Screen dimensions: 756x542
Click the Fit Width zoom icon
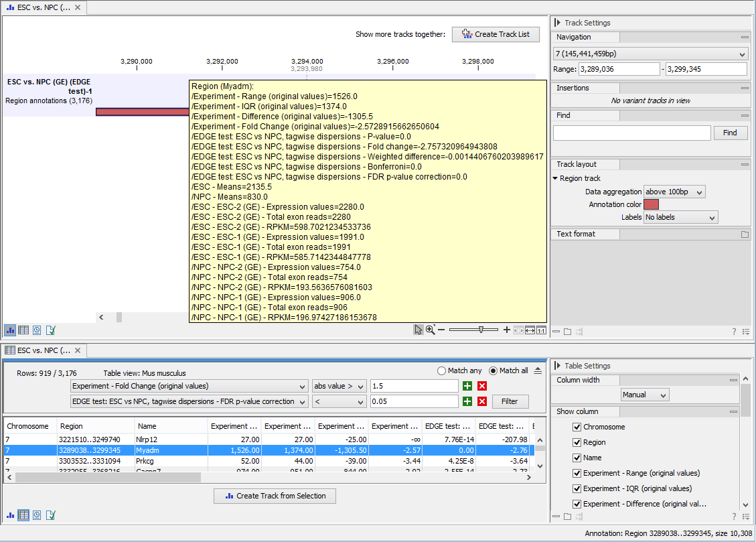click(x=530, y=330)
